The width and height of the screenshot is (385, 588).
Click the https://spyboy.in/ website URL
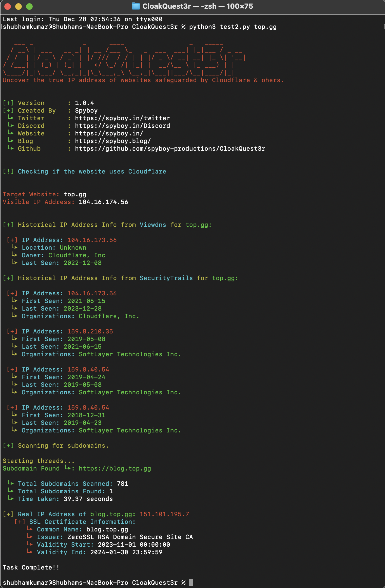click(109, 133)
